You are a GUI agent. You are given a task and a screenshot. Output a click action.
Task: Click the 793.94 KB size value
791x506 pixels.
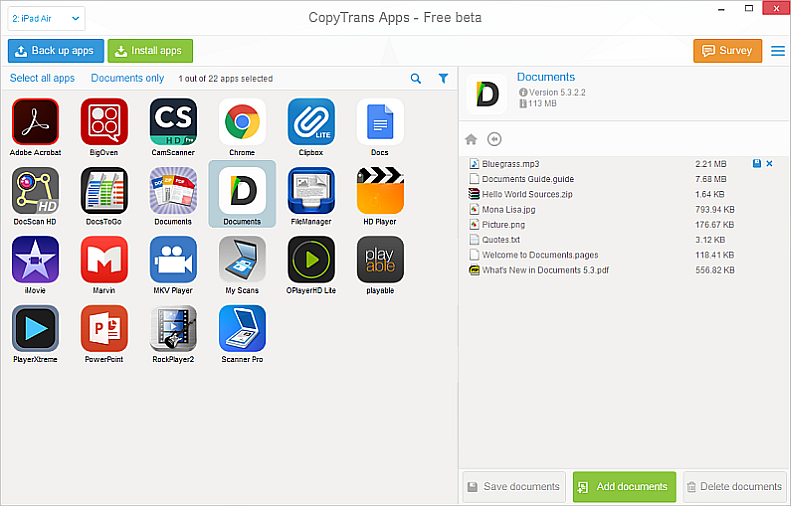tap(715, 209)
